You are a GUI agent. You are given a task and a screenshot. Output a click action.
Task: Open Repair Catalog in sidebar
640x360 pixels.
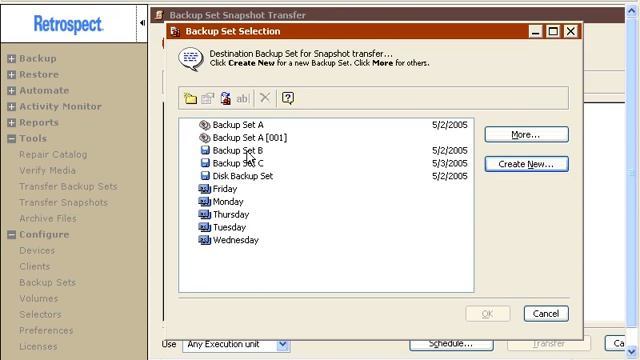coord(53,155)
